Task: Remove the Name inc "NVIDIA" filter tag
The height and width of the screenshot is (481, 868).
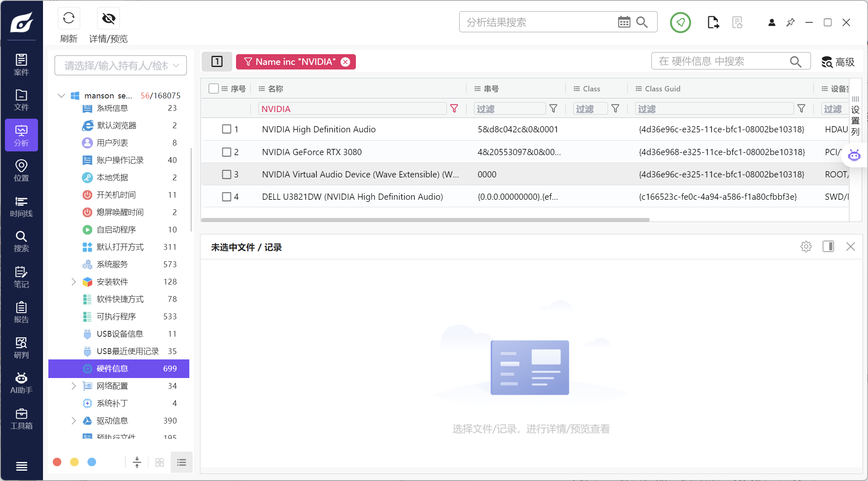Action: point(346,62)
